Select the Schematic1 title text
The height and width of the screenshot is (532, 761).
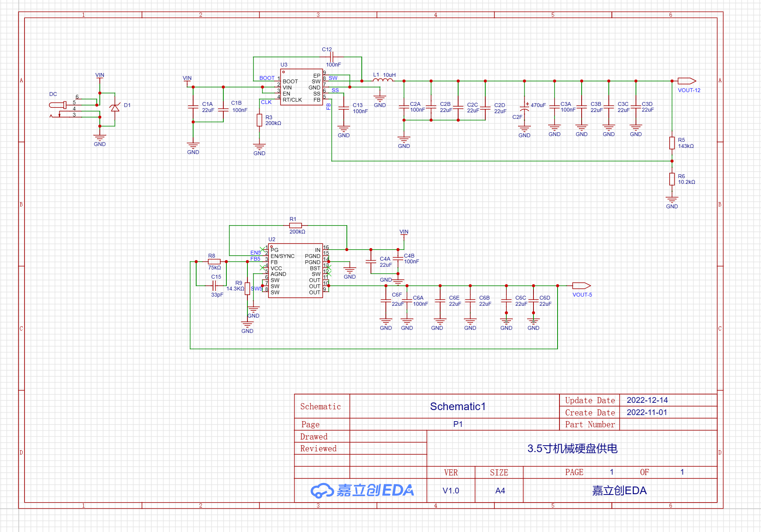(458, 406)
